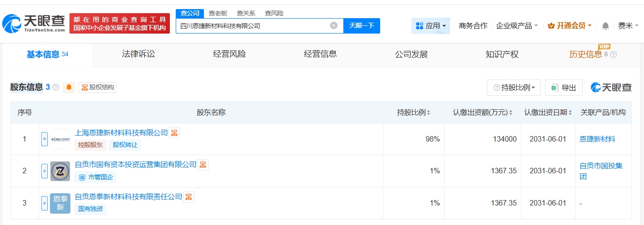This screenshot has height=225, width=644.
Task: Clear the search box with X icon
Action: tap(334, 25)
